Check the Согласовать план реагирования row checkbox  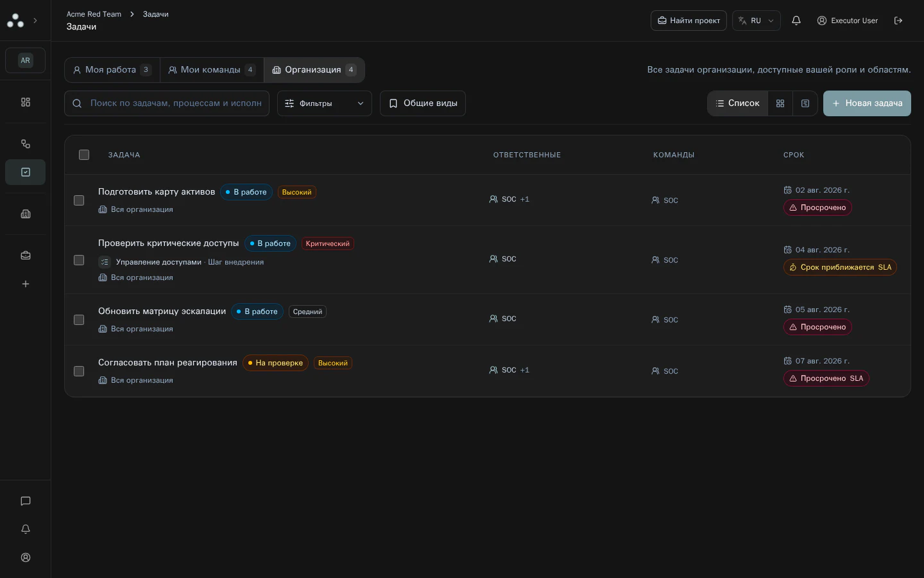79,371
